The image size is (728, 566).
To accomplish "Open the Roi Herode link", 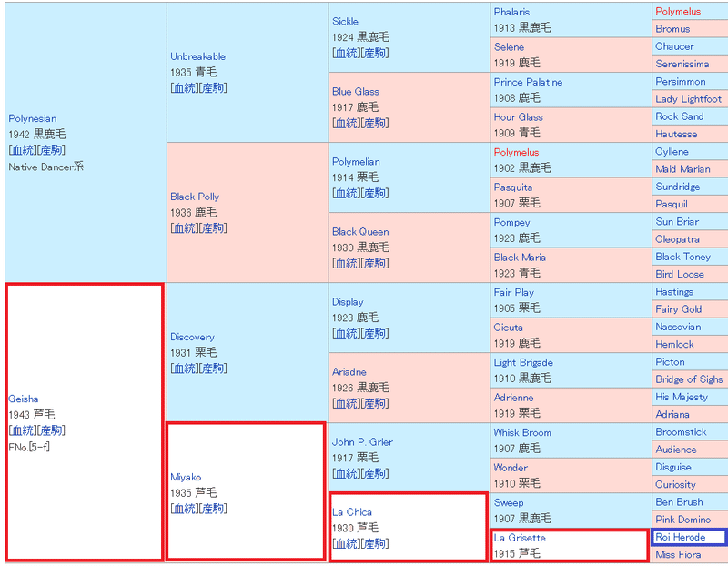I will point(680,537).
